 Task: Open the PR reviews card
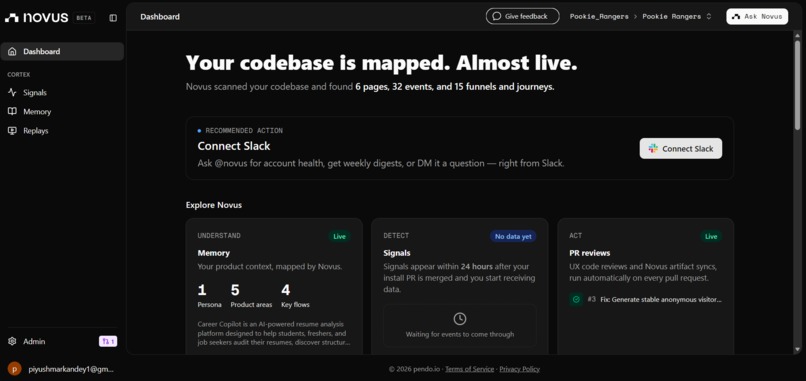(646, 286)
